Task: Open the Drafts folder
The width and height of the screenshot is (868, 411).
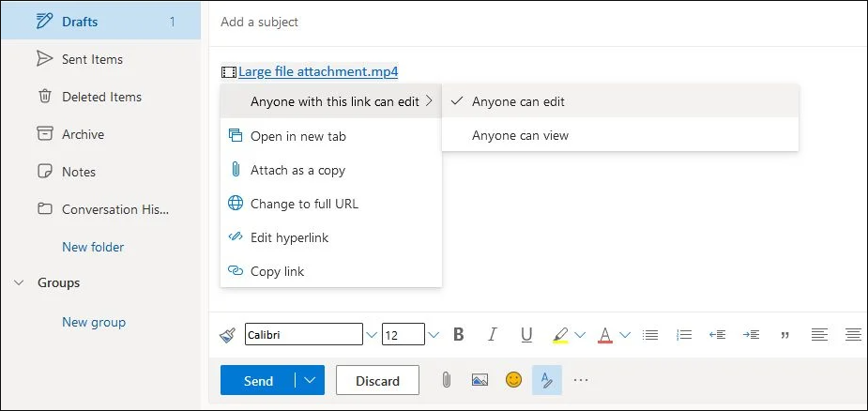Action: click(x=100, y=23)
